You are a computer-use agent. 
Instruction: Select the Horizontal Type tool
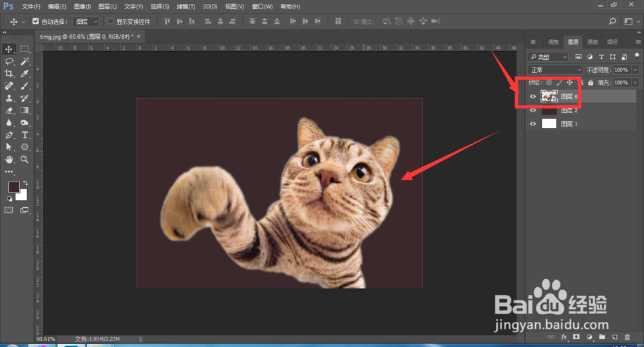pyautogui.click(x=24, y=135)
